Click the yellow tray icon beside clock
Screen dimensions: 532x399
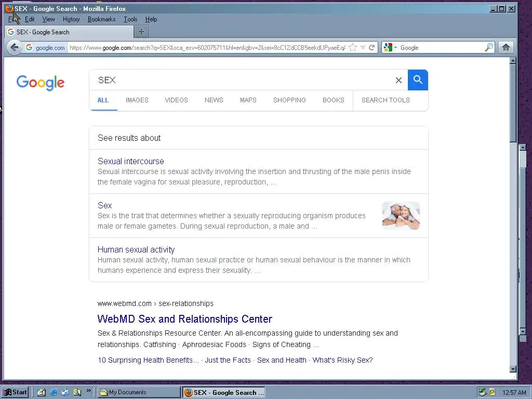pos(491,392)
